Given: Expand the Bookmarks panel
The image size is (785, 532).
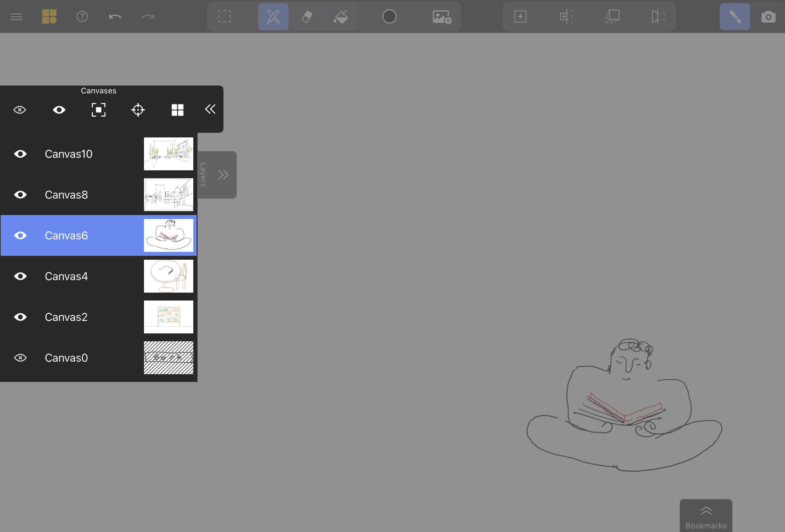Looking at the screenshot, I should tap(706, 516).
